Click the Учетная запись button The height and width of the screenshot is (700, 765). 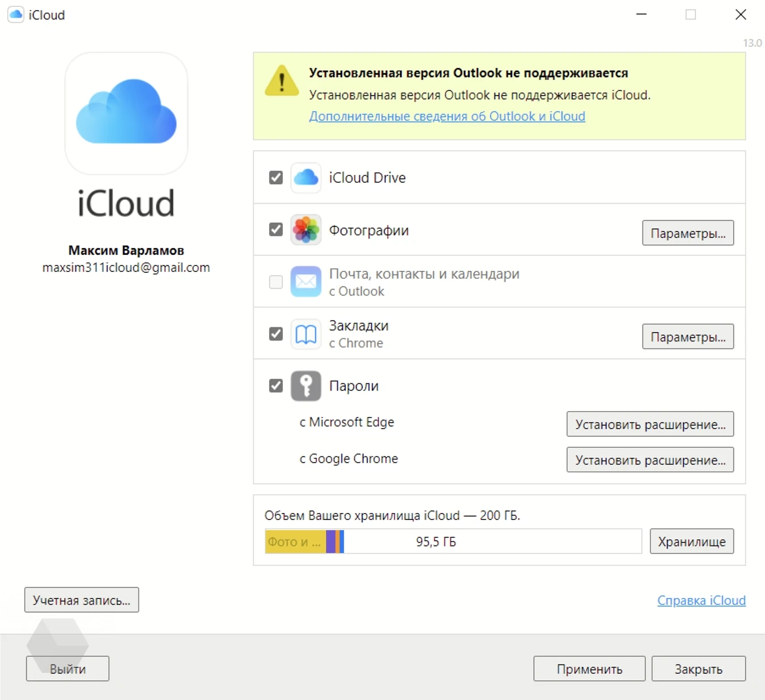(82, 600)
